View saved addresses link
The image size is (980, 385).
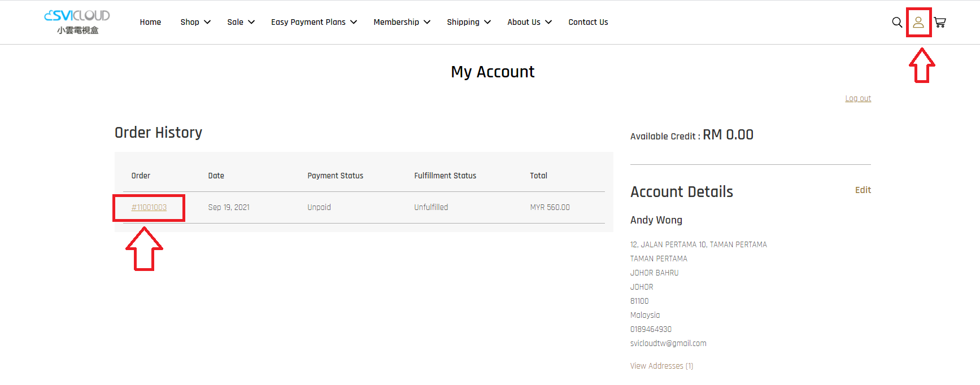click(661, 366)
